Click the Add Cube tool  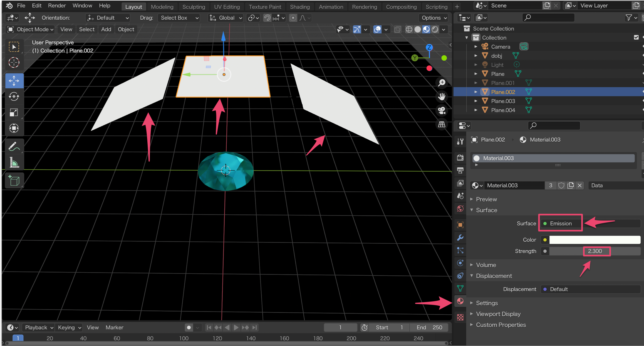14,181
